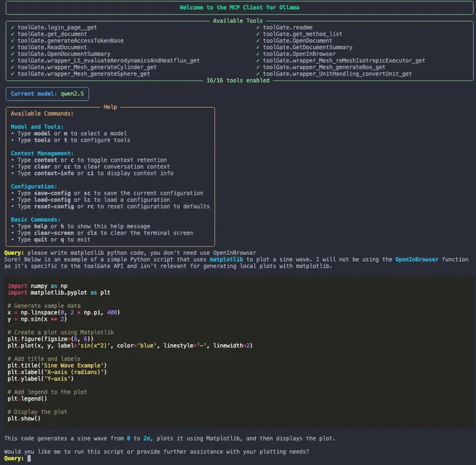Viewport: 476px width, 465px height.
Task: Click toolGate.wrapper_Mesh_reMeshIsotropicExecutor_get entry
Action: (344, 61)
